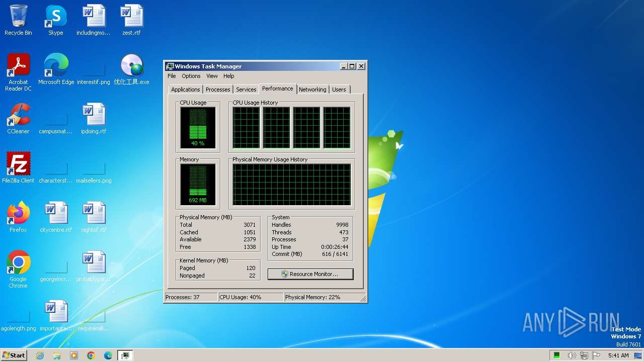The height and width of the screenshot is (362, 644).
Task: Select the probablypst... document icon
Action: pos(94,266)
